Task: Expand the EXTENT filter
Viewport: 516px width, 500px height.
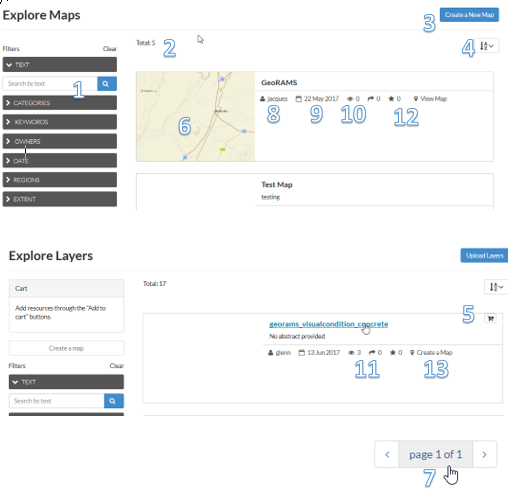Action: [60, 199]
